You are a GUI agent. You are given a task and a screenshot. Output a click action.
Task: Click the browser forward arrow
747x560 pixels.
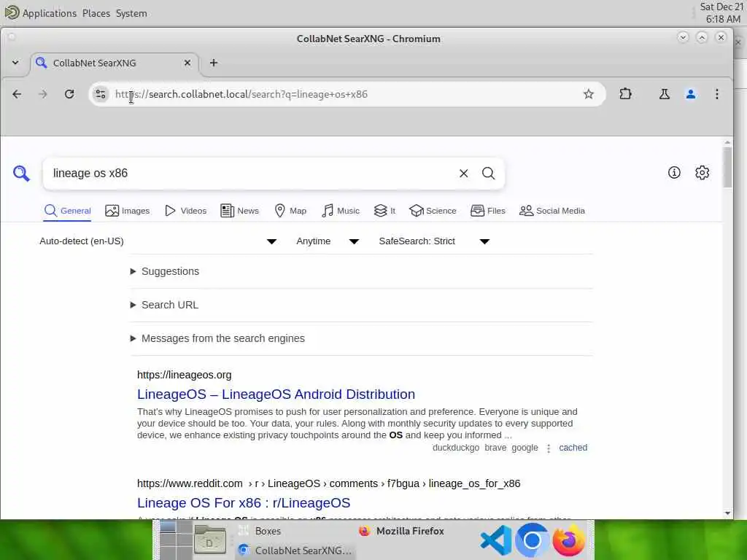pyautogui.click(x=43, y=94)
